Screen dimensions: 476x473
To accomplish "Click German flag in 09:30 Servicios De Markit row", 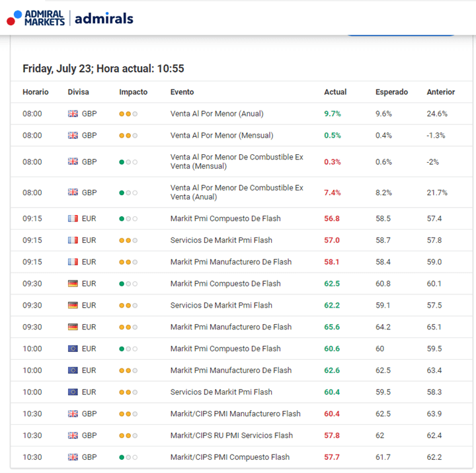I will click(x=73, y=306).
